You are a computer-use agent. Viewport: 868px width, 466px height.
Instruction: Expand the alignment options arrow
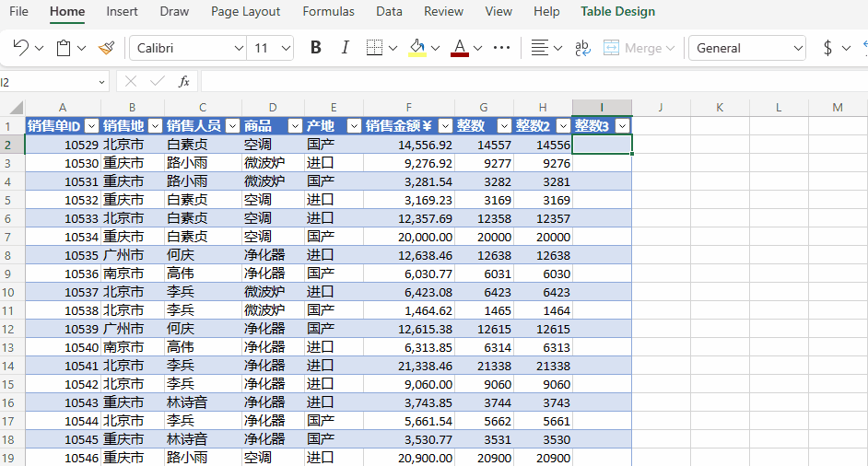pyautogui.click(x=558, y=49)
